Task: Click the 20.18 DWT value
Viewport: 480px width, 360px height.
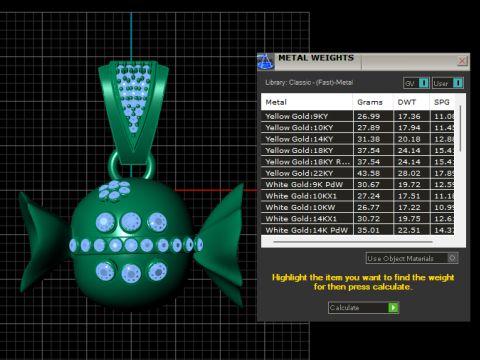Action: click(409, 139)
